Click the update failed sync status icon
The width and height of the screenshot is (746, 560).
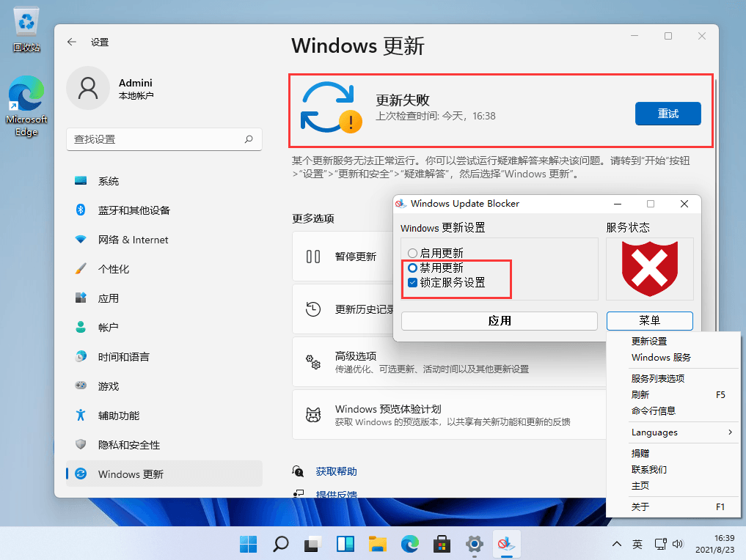point(331,108)
